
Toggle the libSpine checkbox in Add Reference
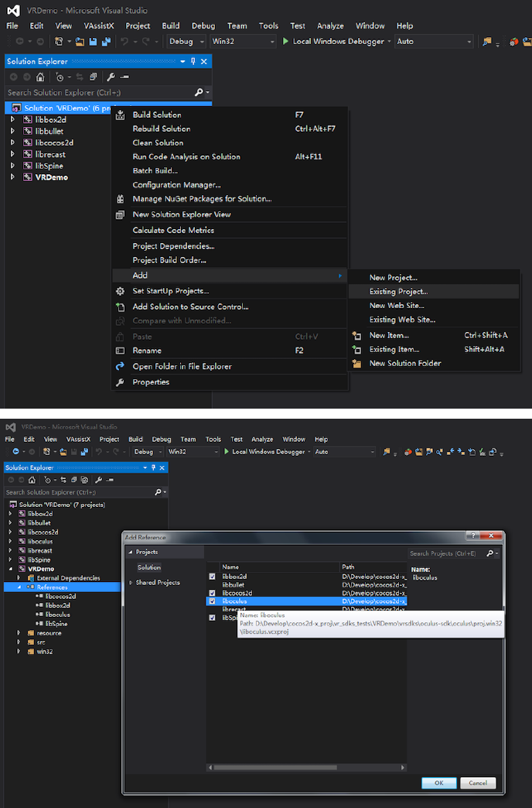point(212,618)
